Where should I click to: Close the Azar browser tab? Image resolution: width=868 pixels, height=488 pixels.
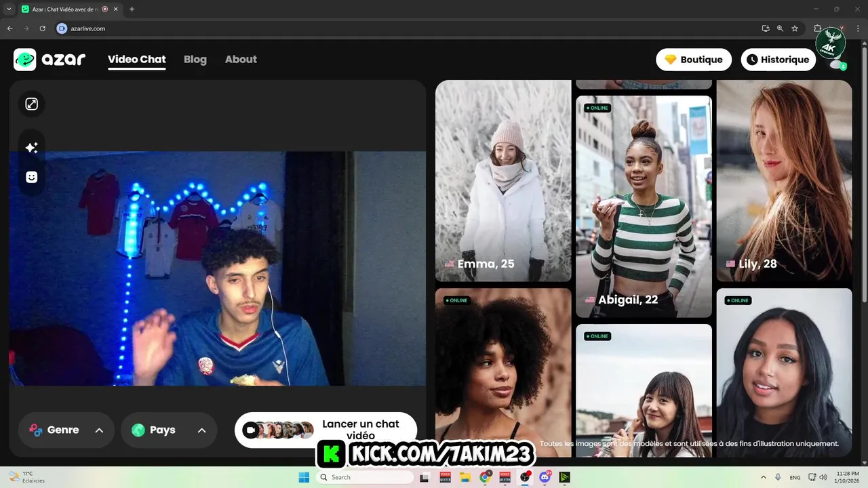116,9
